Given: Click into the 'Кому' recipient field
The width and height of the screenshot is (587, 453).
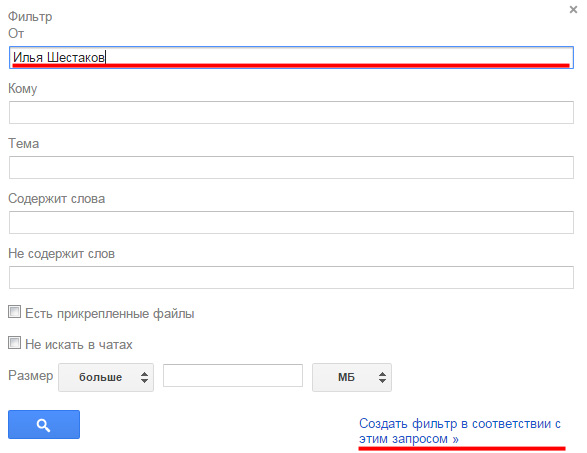Looking at the screenshot, I should point(291,112).
